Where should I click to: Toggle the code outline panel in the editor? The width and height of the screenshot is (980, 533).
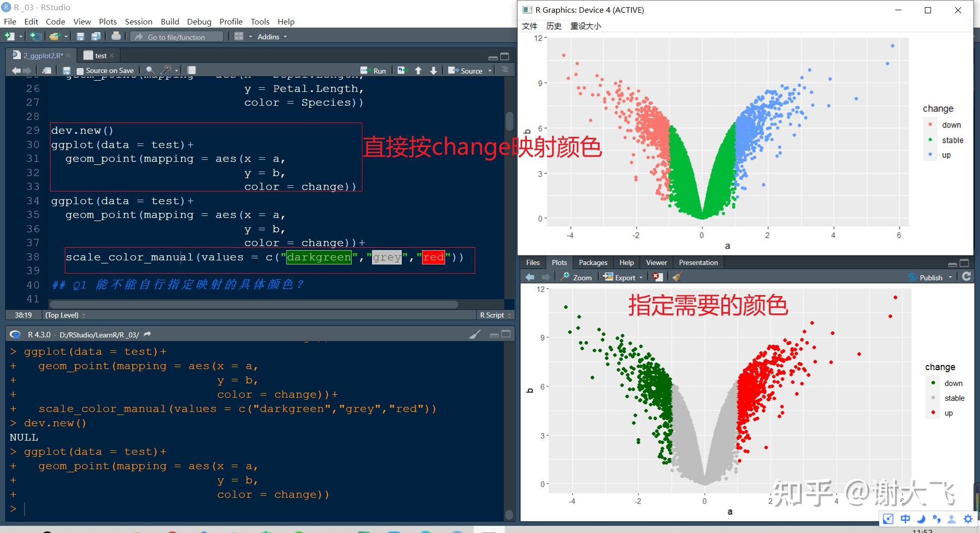tap(504, 70)
